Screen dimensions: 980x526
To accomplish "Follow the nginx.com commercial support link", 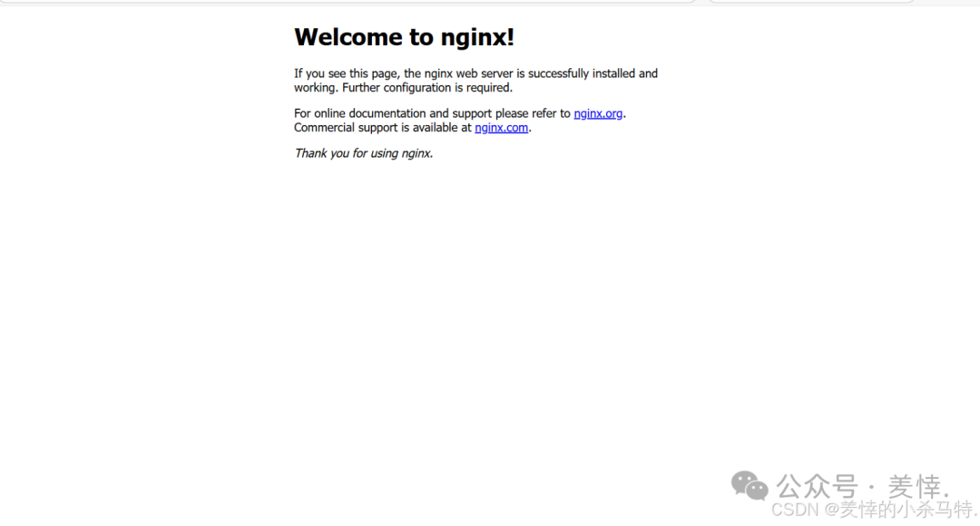I will point(501,128).
